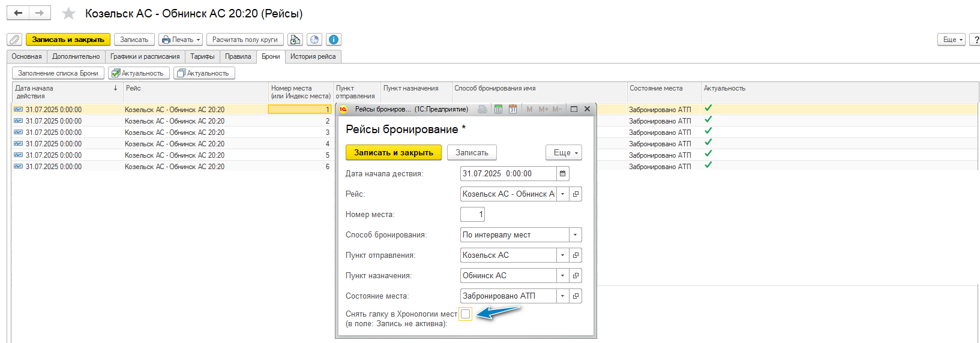
Task: Click the blue info icon in toolbar
Action: tap(334, 40)
